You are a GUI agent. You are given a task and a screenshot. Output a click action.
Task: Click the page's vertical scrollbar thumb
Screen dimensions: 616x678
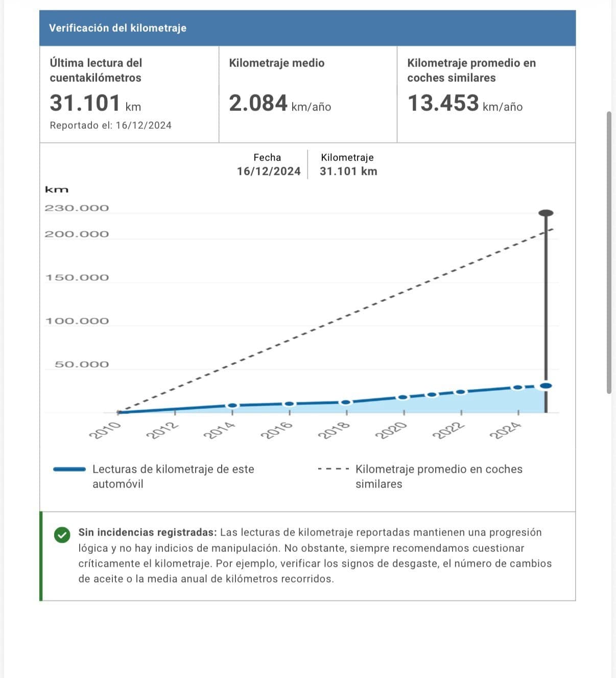coord(608,252)
